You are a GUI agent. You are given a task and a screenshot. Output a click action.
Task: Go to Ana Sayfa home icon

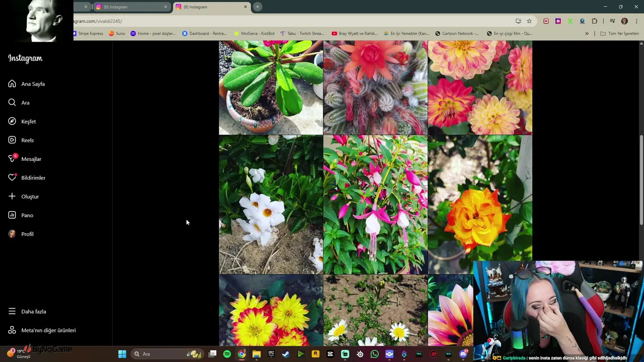click(12, 84)
